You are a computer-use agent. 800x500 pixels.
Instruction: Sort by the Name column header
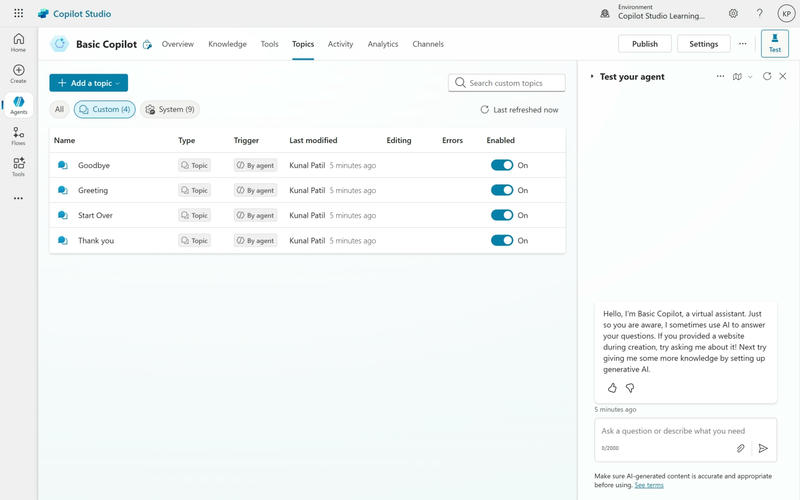64,140
